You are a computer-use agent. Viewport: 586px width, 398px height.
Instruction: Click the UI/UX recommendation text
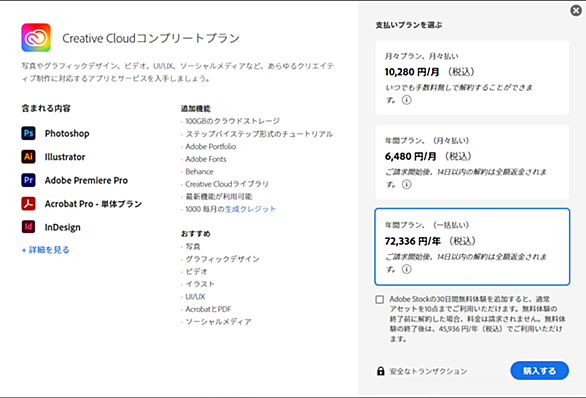195,297
